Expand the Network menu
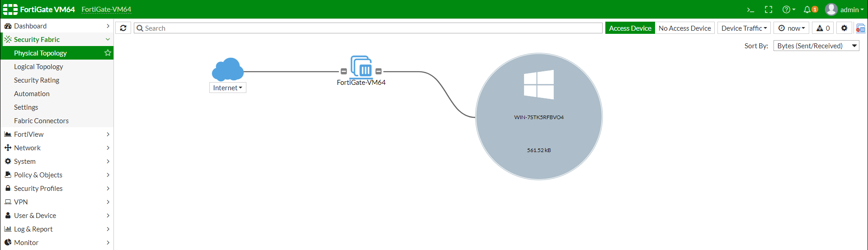Image resolution: width=868 pixels, height=250 pixels. (x=57, y=148)
